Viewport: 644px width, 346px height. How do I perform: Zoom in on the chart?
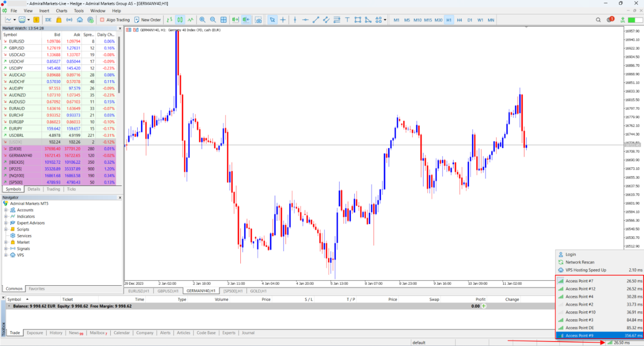pos(203,20)
